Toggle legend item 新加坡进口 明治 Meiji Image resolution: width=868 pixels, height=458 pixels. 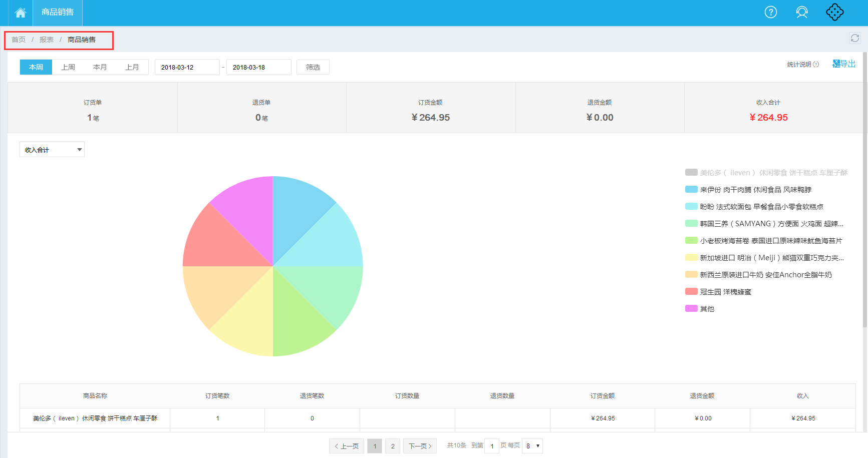coord(765,258)
